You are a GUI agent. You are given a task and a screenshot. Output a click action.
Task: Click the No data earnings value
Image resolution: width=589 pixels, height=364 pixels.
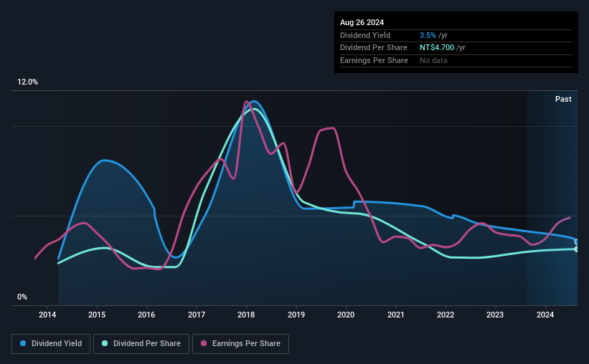(433, 60)
